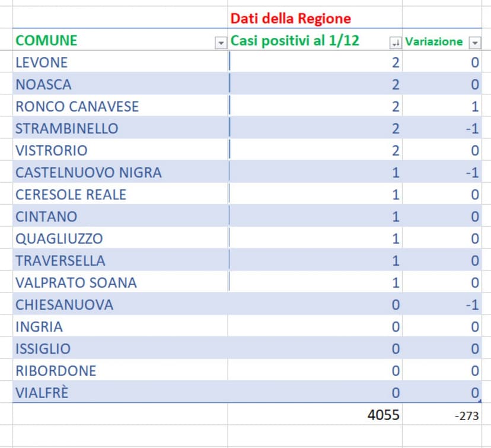Select the VISTRORIO row name cell

click(x=52, y=150)
